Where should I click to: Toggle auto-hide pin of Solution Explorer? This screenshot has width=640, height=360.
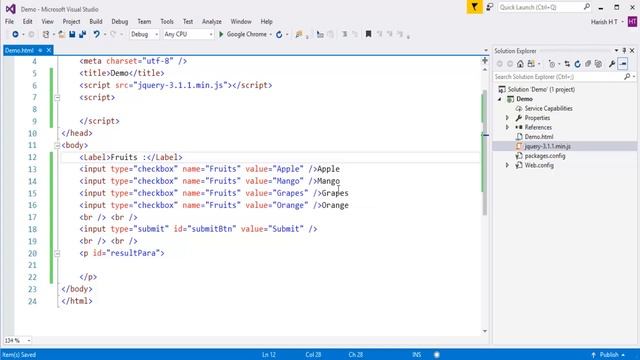(x=624, y=51)
